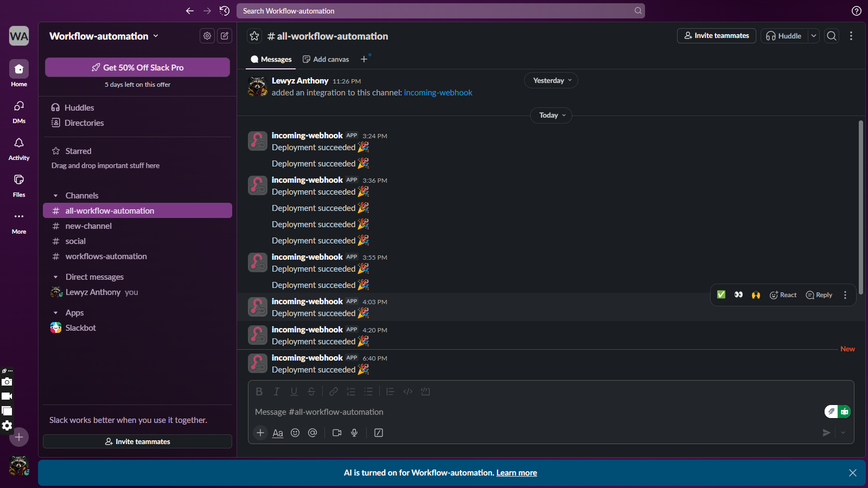
Task: Star the all-workflow-automation channel
Action: click(x=254, y=36)
